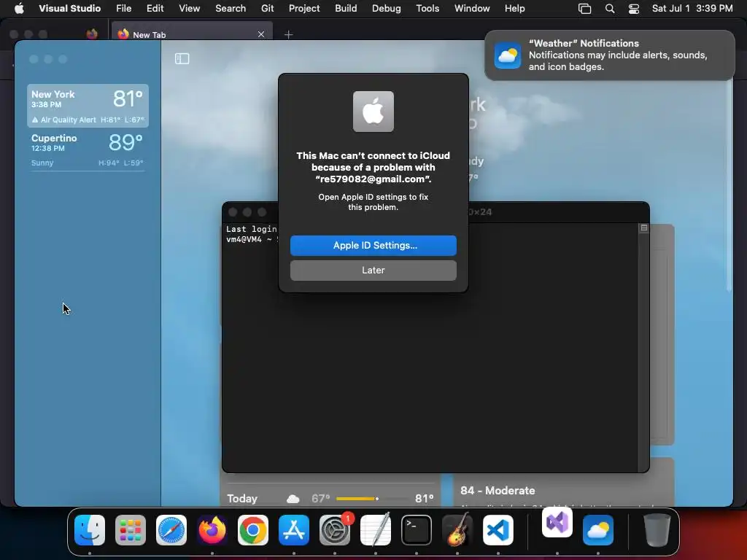
Task: Open the Edit menu
Action: pos(155,8)
